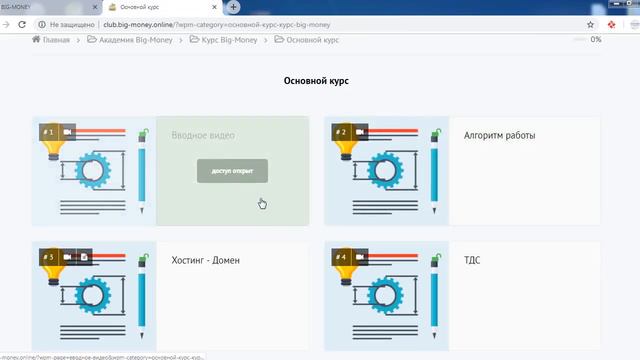
Task: Click the address bar URL
Action: (217, 24)
